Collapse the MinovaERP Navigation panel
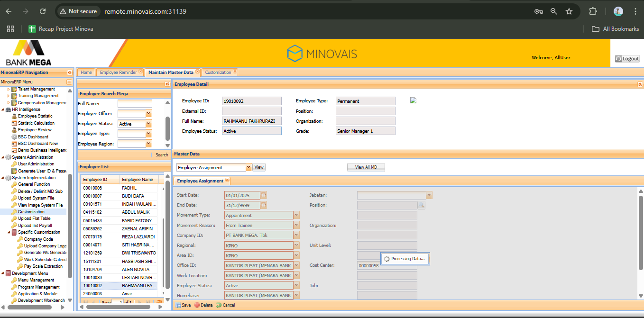The height and width of the screenshot is (318, 644). click(x=70, y=73)
